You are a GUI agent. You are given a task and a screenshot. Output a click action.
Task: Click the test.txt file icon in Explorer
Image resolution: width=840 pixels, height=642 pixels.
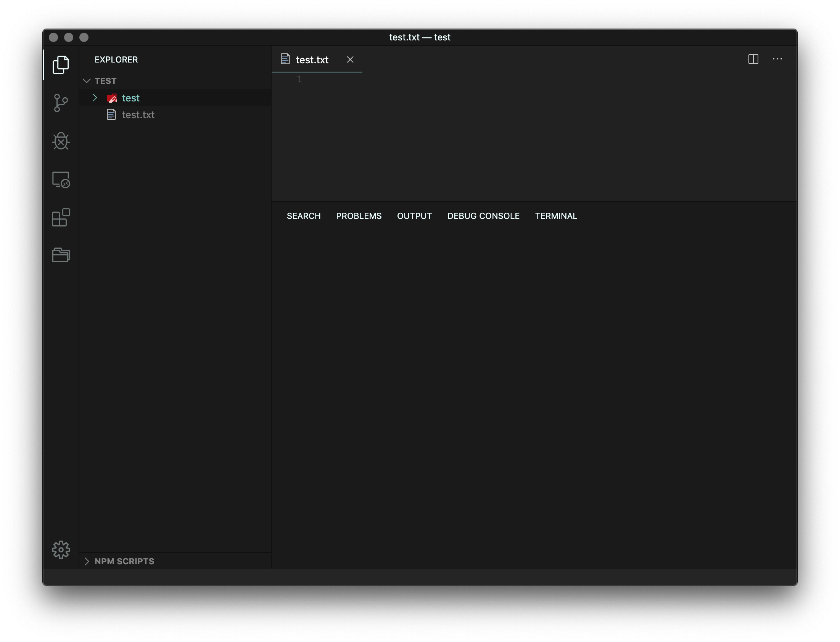point(111,115)
